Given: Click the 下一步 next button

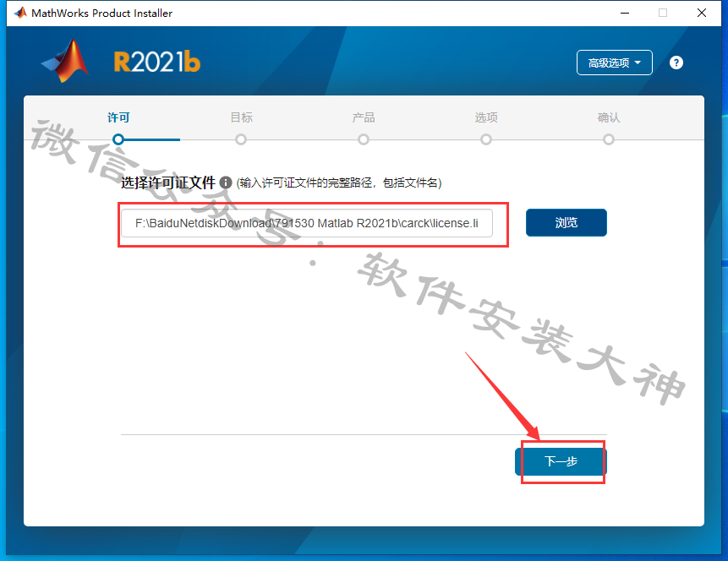Looking at the screenshot, I should (561, 461).
